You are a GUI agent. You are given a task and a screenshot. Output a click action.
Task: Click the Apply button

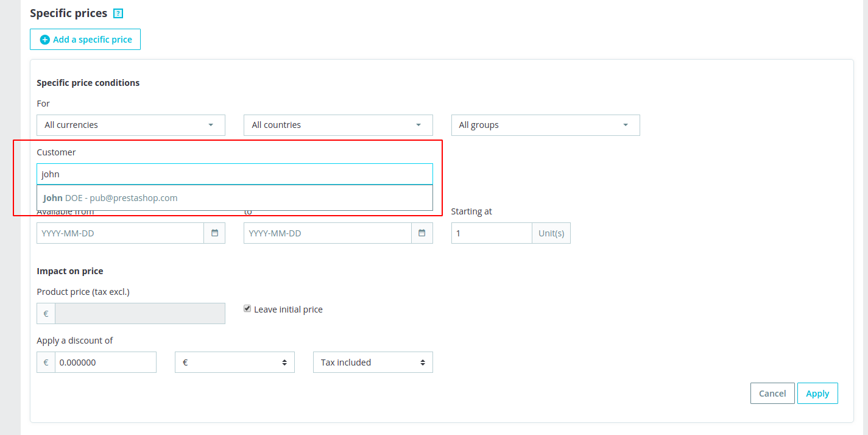pyautogui.click(x=817, y=393)
